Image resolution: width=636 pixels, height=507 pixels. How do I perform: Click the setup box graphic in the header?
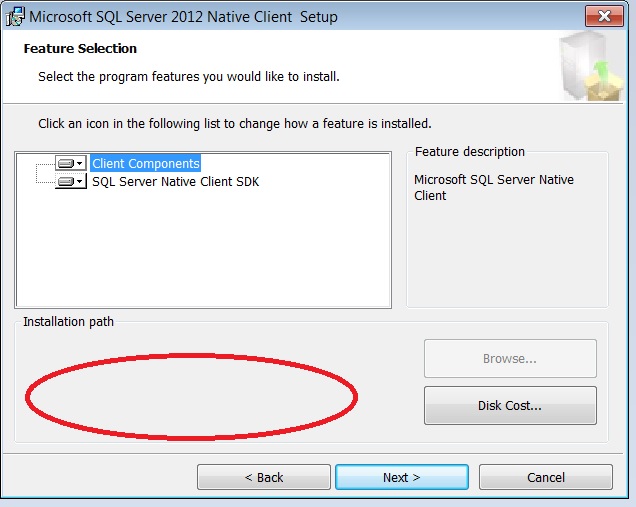[585, 65]
